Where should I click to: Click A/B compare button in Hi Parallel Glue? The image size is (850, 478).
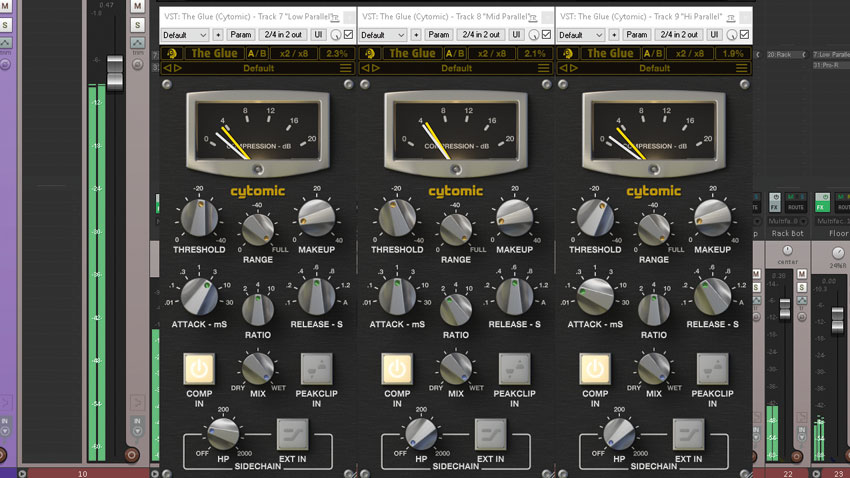click(653, 54)
